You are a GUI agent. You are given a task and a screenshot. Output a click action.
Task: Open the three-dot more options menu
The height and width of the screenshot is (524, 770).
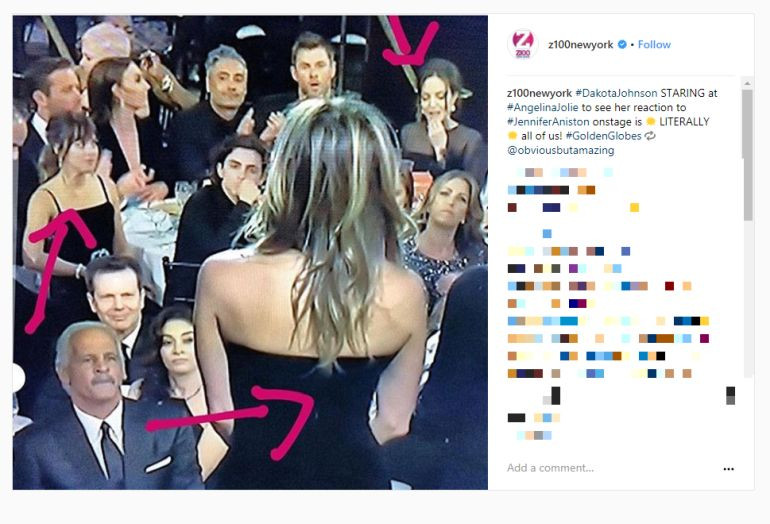click(729, 469)
